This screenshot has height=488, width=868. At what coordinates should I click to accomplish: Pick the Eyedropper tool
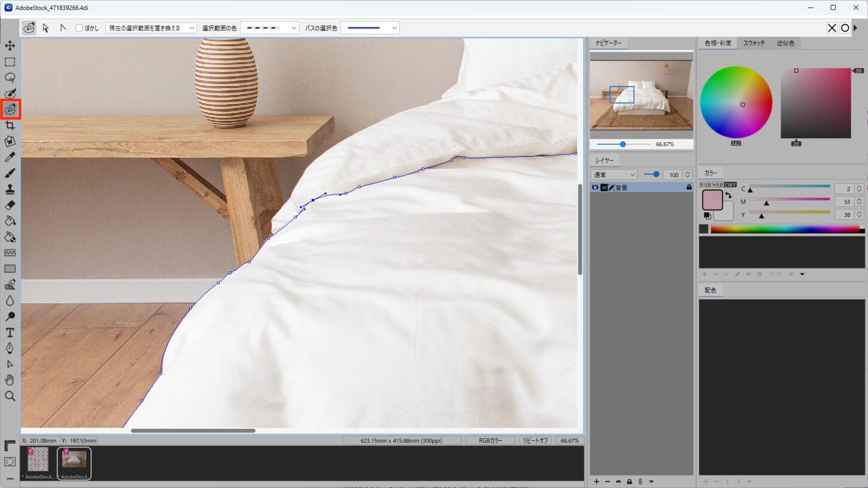click(x=10, y=157)
